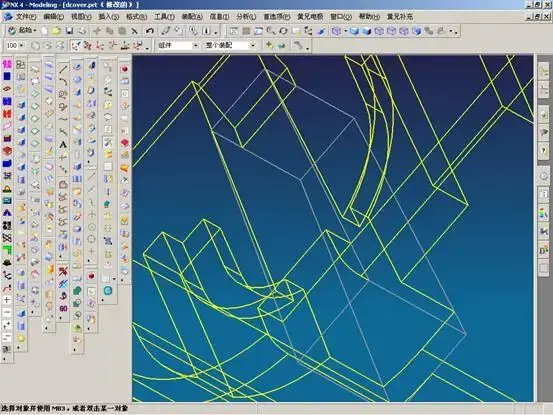553x415 pixels.
Task: Select the straight Line curve tool
Action: [x=63, y=69]
